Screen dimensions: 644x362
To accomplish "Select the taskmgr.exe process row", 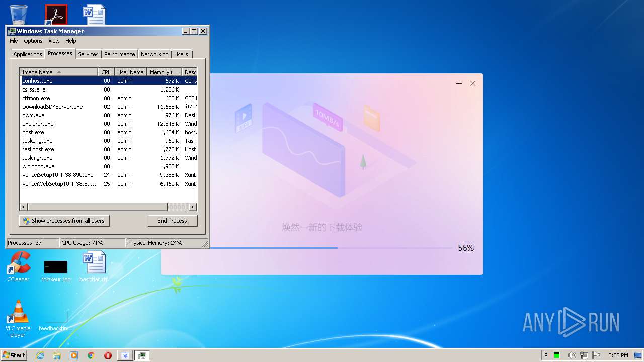I will coord(109,158).
